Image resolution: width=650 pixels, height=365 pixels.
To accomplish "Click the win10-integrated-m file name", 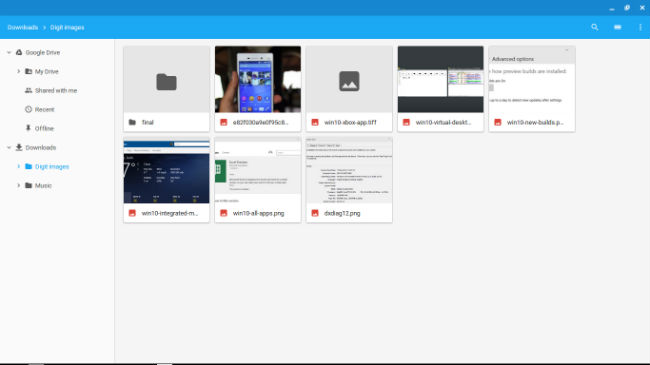I will coord(170,213).
